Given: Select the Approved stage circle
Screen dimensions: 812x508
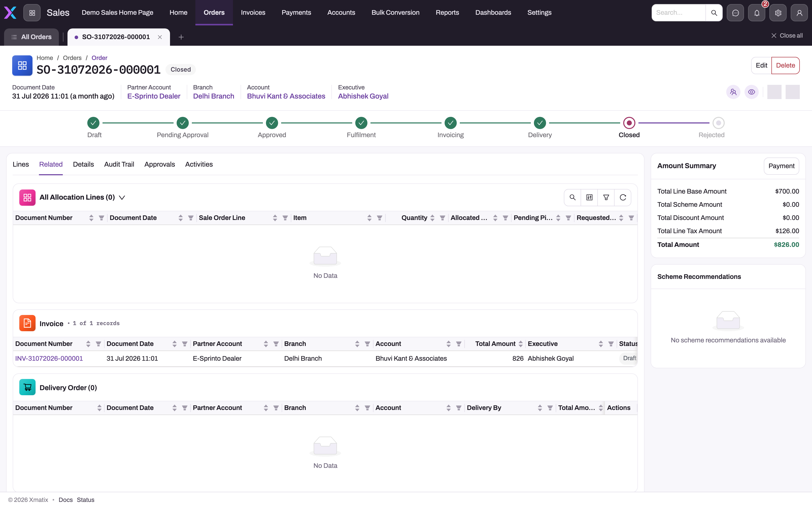Looking at the screenshot, I should 272,123.
